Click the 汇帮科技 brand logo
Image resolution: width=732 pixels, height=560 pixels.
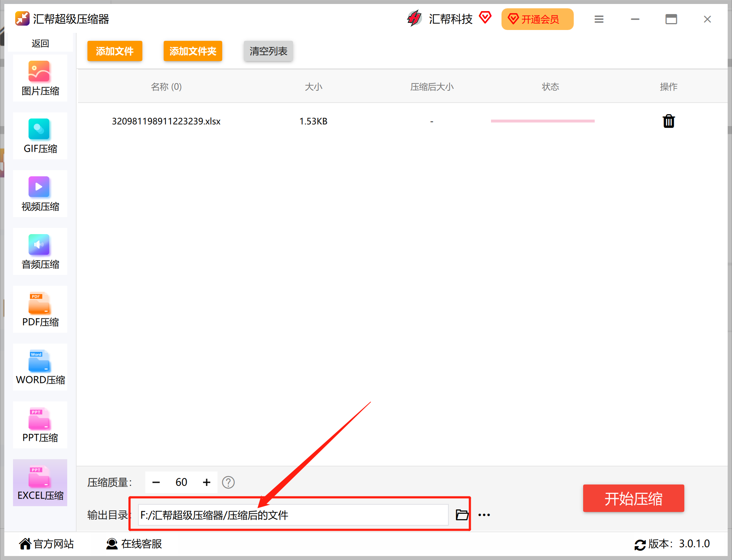click(414, 18)
